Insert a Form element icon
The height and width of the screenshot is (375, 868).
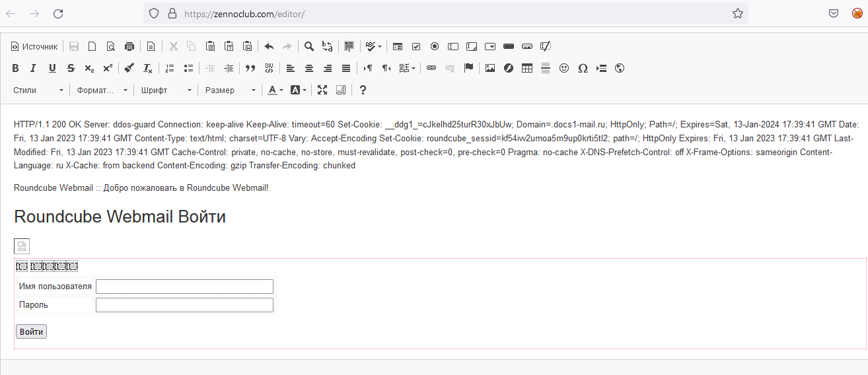[398, 46]
